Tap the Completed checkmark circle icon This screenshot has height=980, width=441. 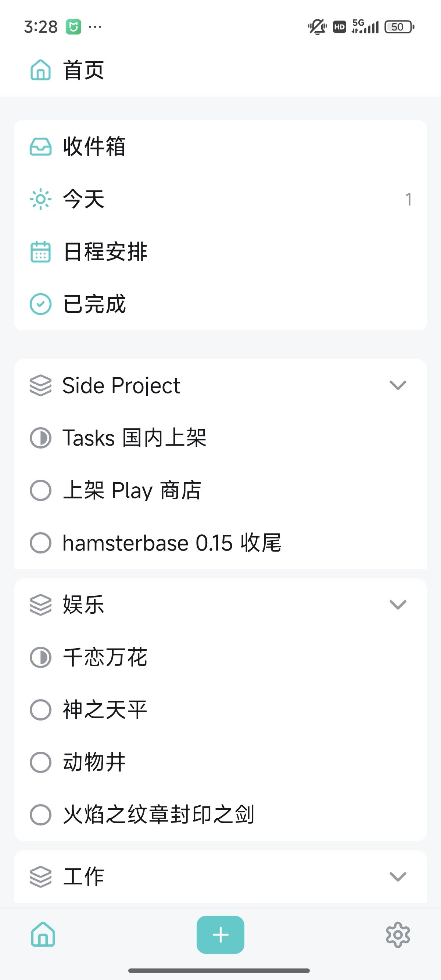coord(40,304)
